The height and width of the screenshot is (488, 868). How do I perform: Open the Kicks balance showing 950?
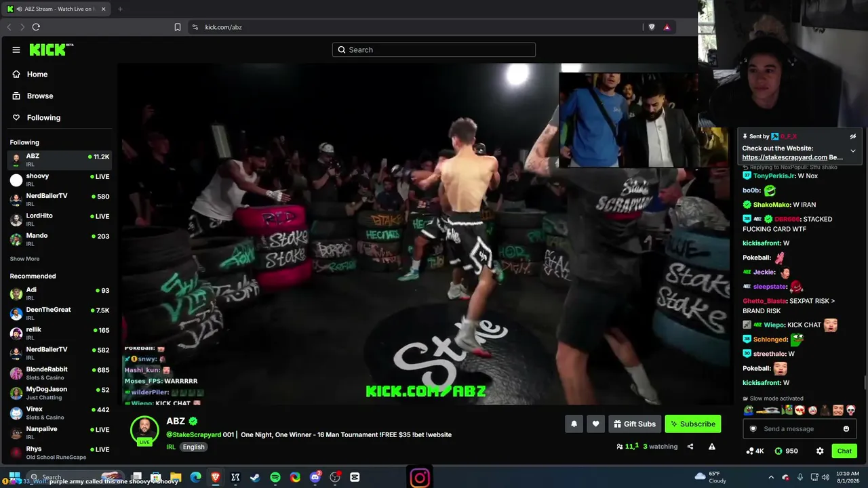786,451
